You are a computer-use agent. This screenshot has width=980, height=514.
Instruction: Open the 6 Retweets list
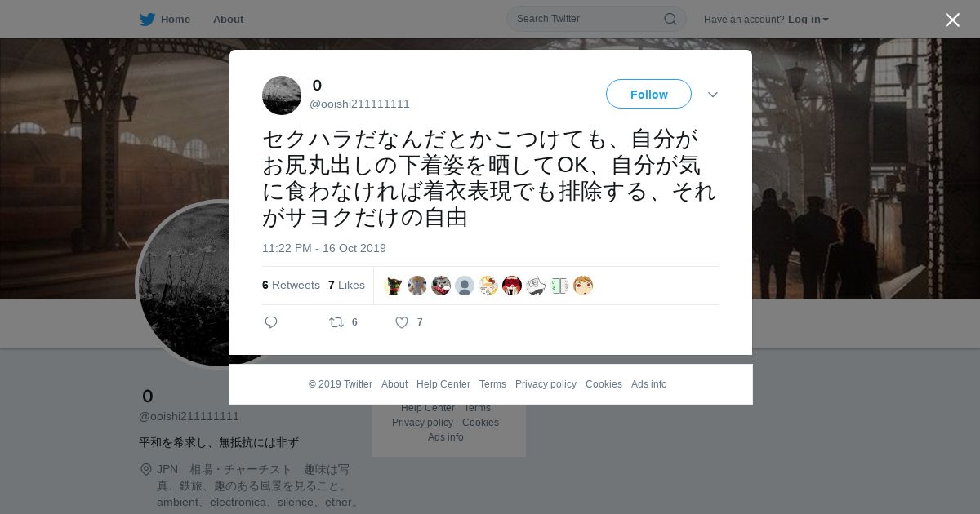point(291,285)
